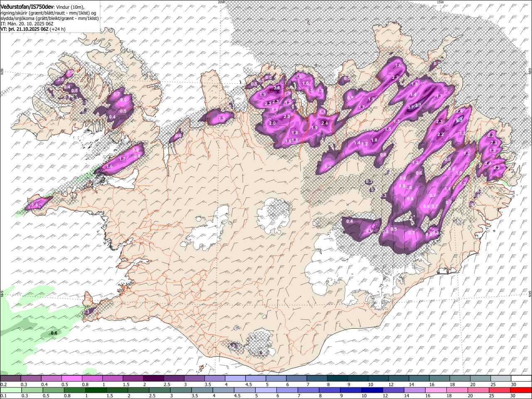
Task: Click the '0.2' label on the upper legend
Action: tap(3, 384)
